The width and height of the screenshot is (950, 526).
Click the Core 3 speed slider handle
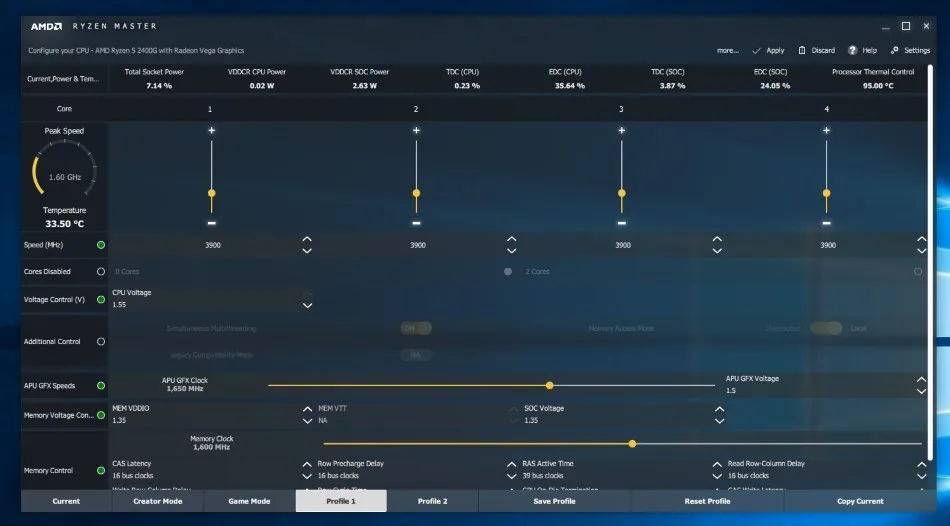click(622, 193)
